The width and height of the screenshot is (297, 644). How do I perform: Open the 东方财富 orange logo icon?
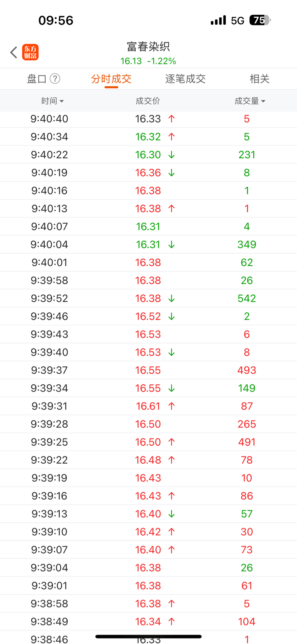pos(30,52)
